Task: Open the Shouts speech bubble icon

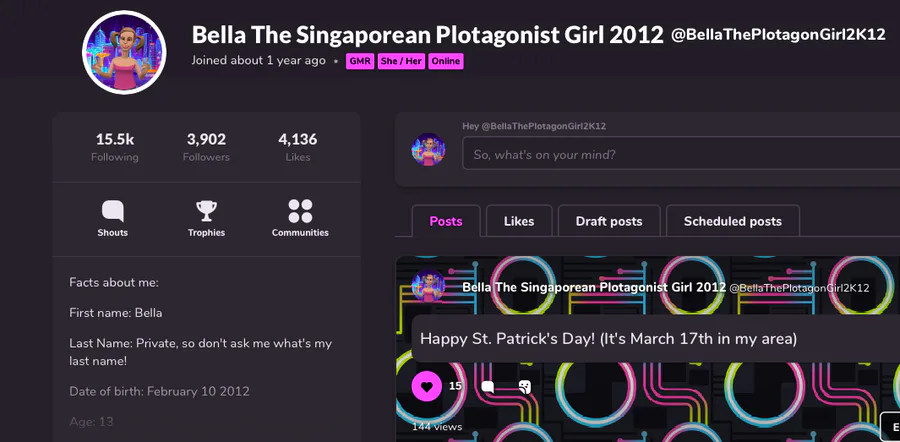Action: [x=112, y=211]
